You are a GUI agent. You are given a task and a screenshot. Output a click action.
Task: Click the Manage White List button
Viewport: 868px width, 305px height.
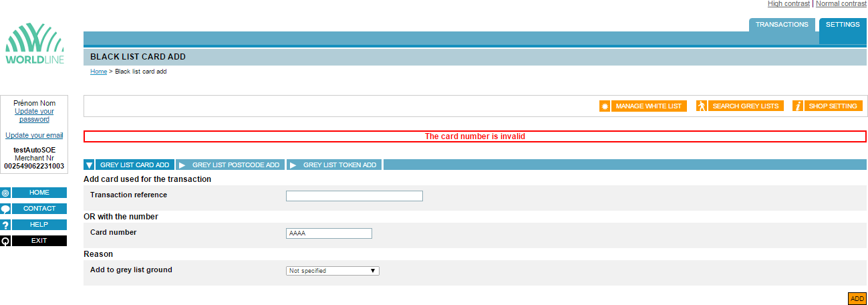[x=649, y=106]
